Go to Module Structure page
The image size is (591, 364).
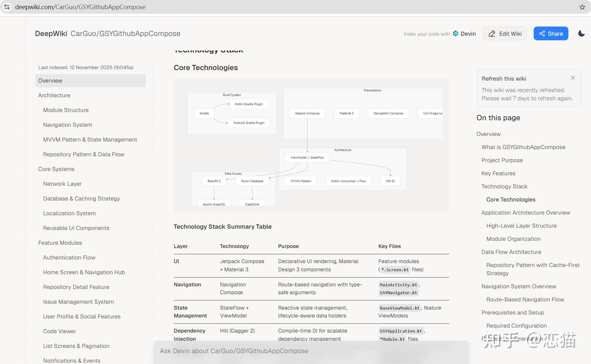(66, 110)
